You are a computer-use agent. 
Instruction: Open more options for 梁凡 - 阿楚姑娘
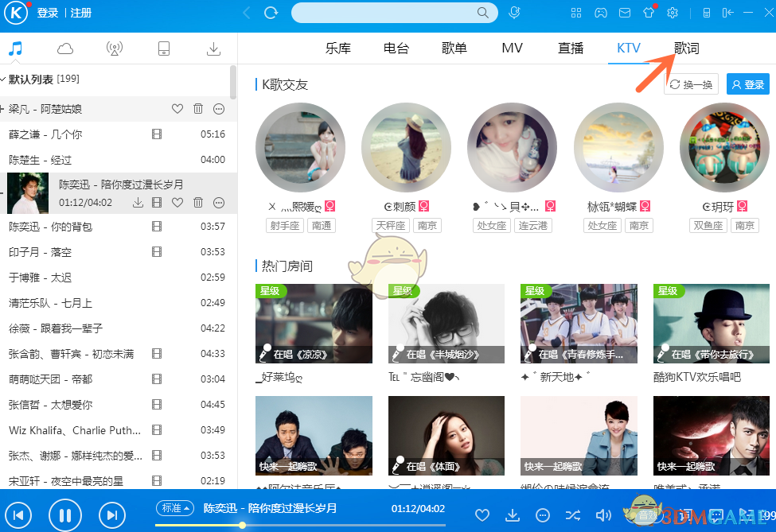(x=218, y=109)
